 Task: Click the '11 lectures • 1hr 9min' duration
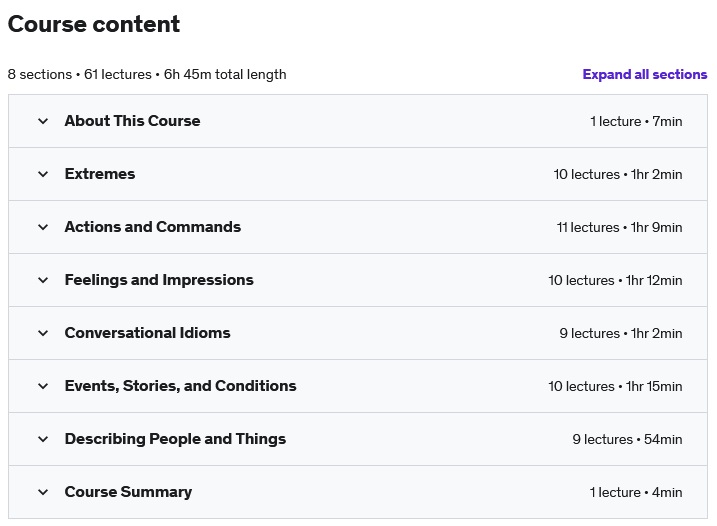pyautogui.click(x=619, y=227)
